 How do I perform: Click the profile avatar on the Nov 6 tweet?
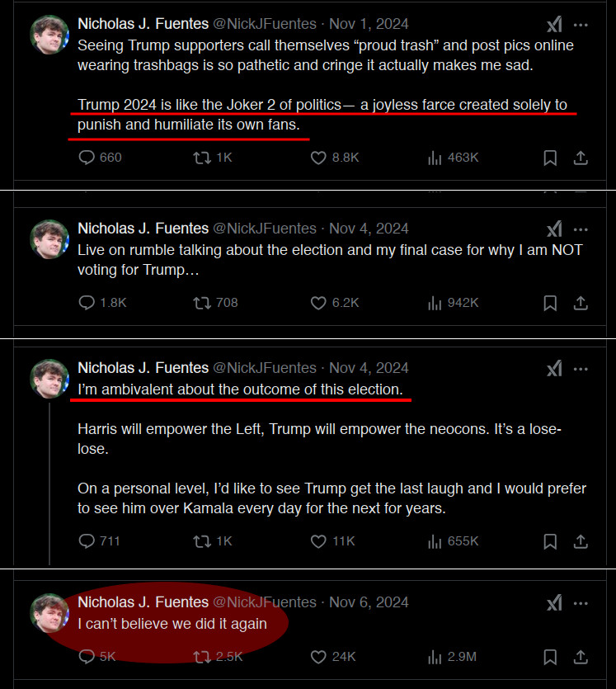tap(49, 613)
